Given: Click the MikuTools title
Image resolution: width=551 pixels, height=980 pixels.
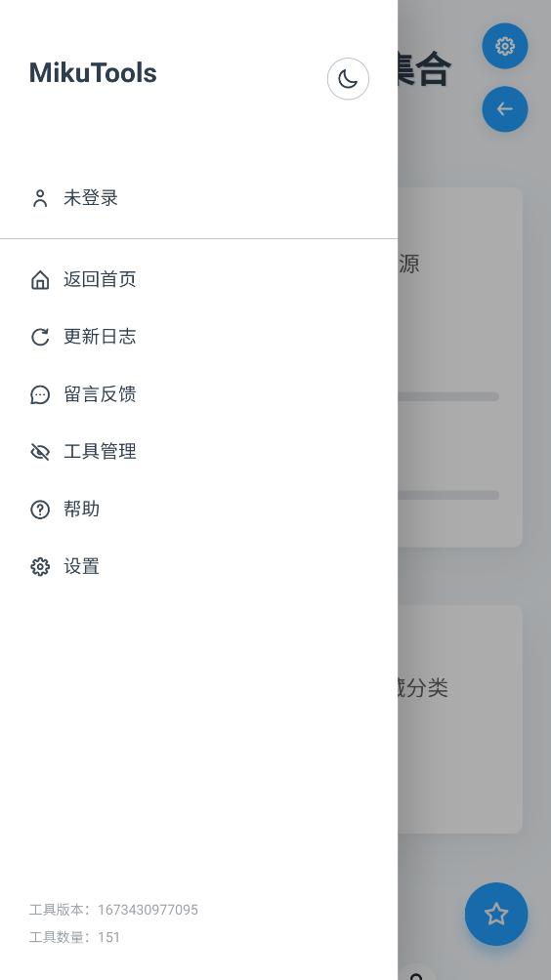Looking at the screenshot, I should [93, 72].
